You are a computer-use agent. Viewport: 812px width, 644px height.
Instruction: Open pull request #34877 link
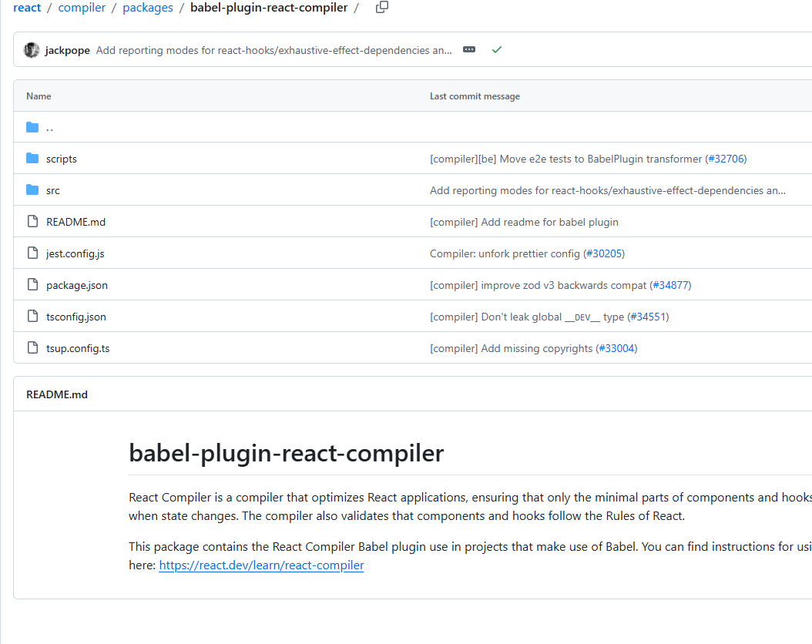(x=670, y=285)
